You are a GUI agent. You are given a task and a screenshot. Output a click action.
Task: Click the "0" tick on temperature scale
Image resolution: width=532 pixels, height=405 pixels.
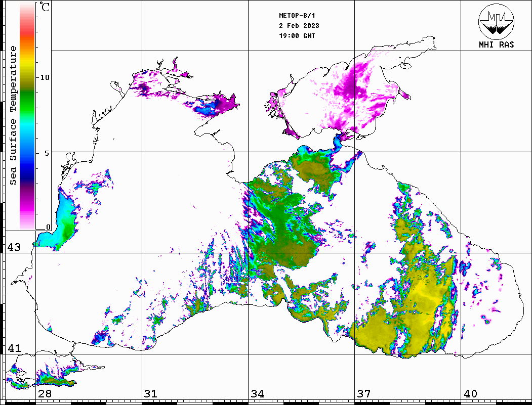pos(48,228)
